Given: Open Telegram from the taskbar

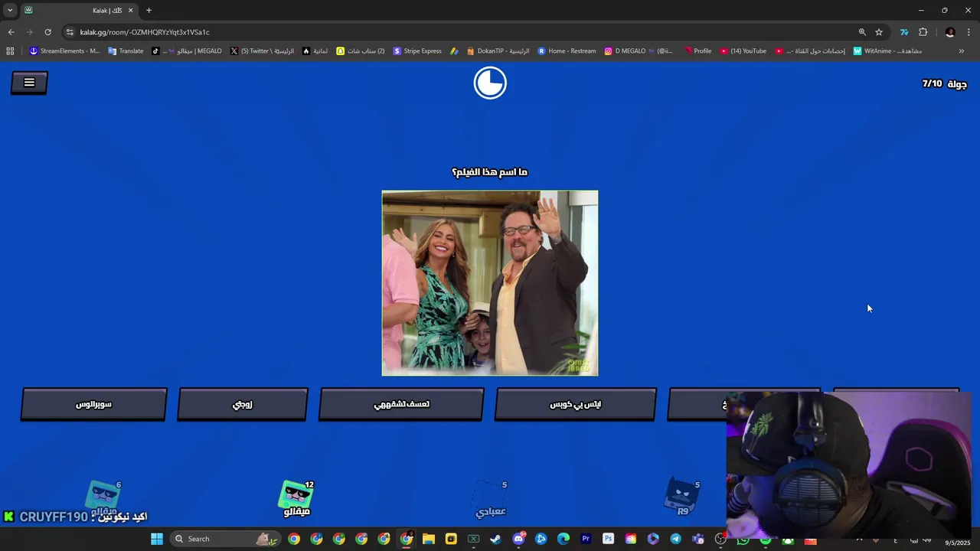Looking at the screenshot, I should click(675, 539).
